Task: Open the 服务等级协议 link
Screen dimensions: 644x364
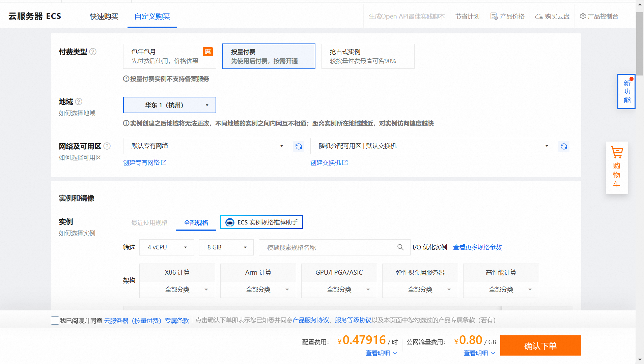Action: [x=353, y=320]
